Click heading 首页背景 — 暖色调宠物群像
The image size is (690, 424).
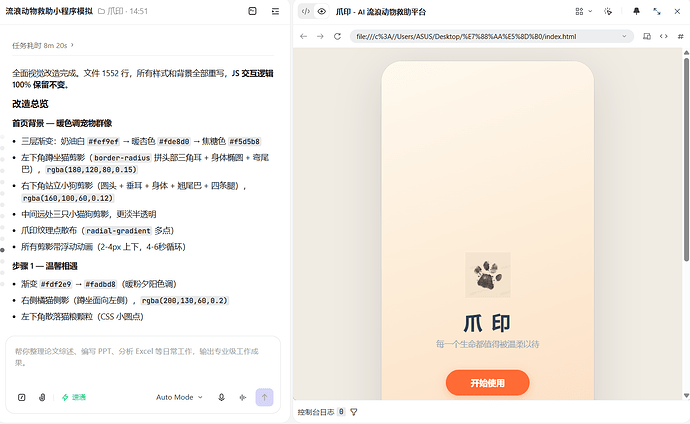(62, 123)
